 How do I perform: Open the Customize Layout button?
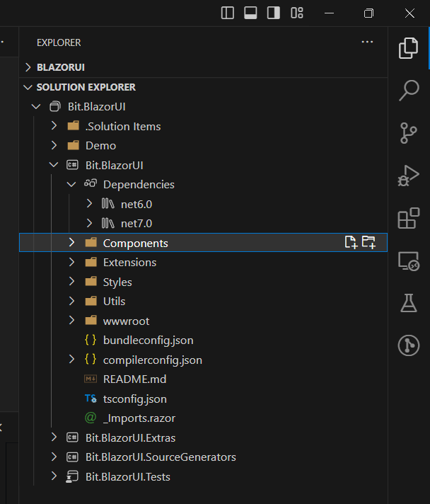point(297,13)
